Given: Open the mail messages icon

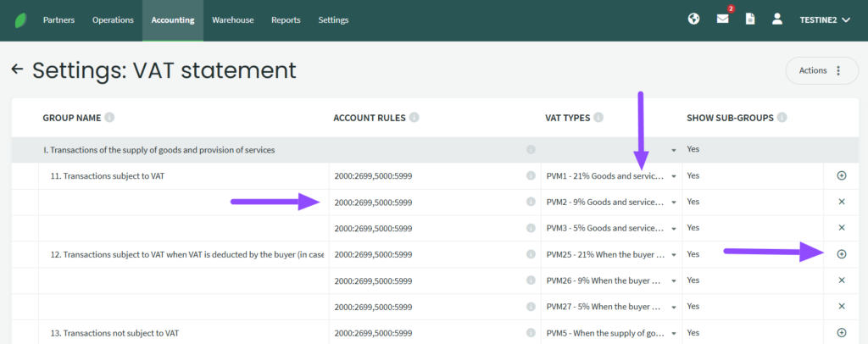Looking at the screenshot, I should tap(722, 19).
